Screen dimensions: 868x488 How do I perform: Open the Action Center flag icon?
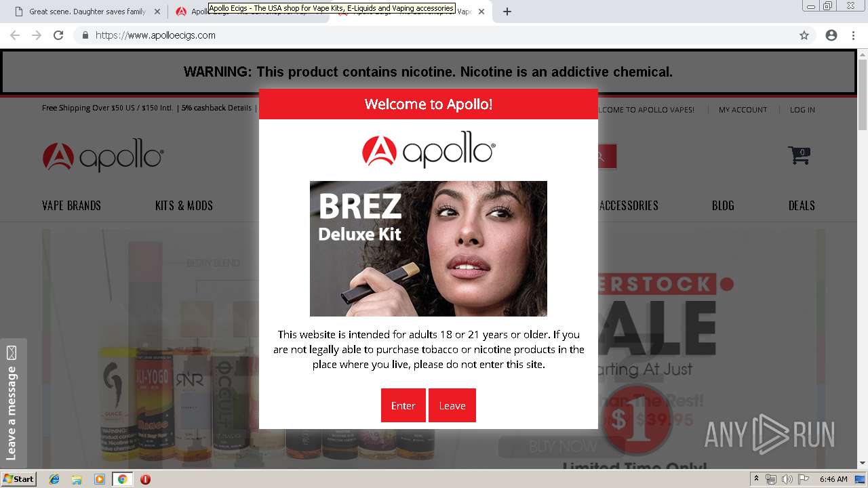tap(804, 479)
